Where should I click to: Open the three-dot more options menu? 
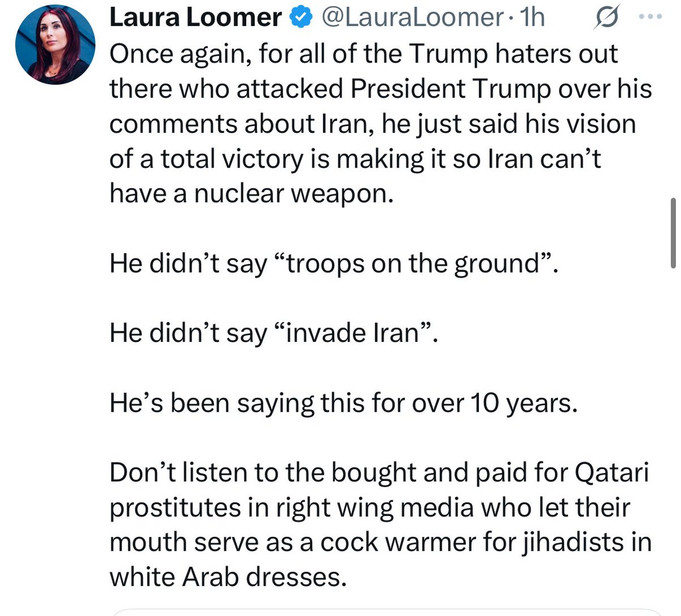pos(650,17)
